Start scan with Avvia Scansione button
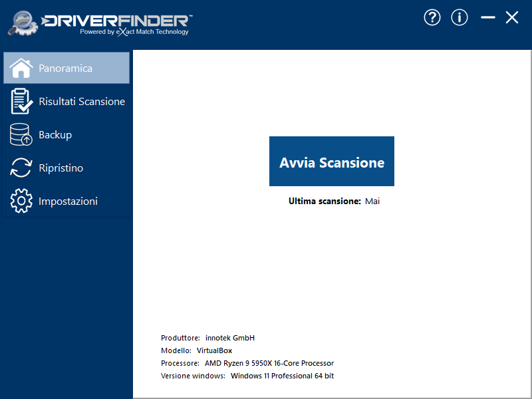 pos(332,161)
